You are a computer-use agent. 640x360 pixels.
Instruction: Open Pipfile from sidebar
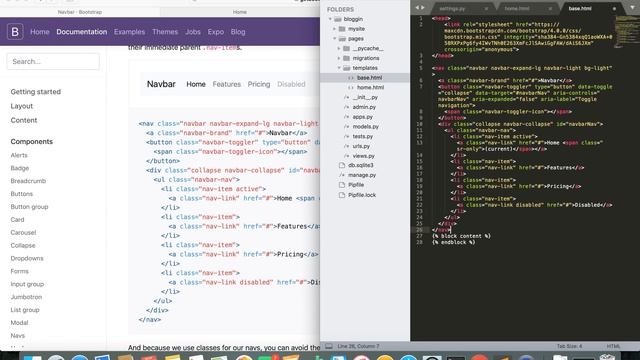(x=356, y=185)
